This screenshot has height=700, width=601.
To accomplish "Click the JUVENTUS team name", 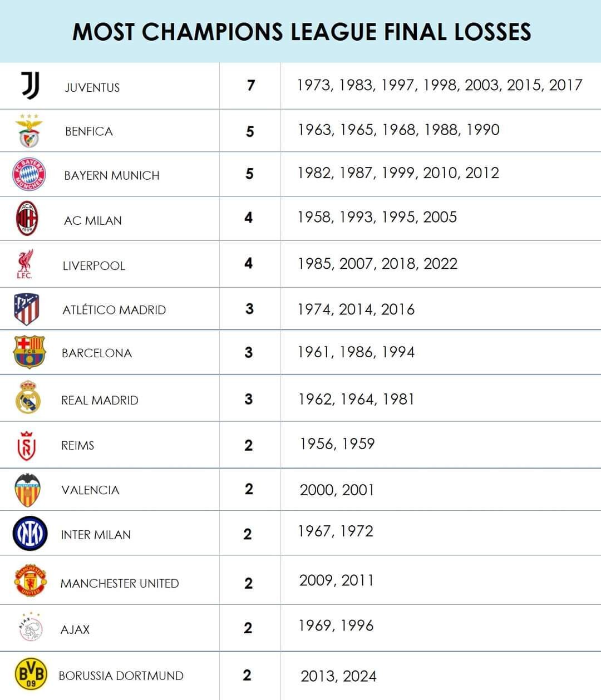I will tap(92, 88).
